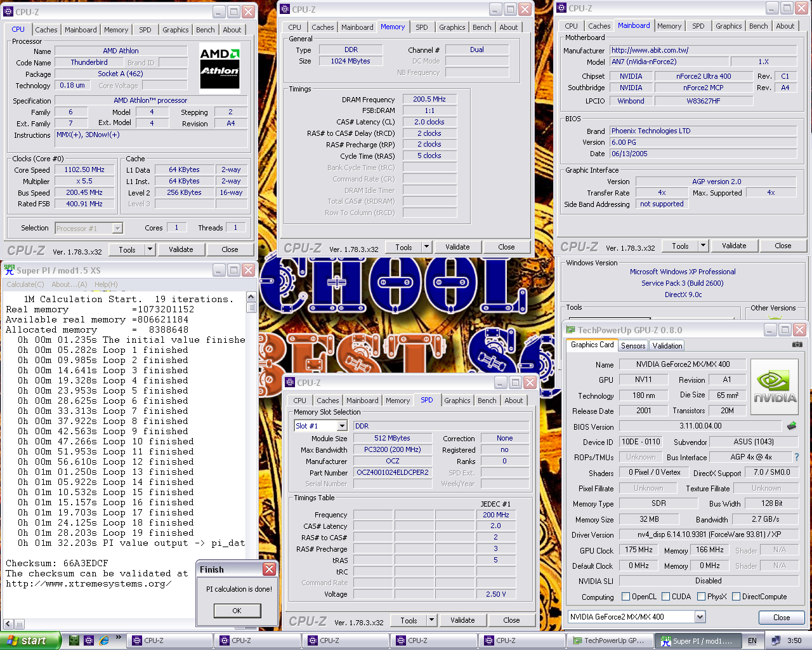Switch to Super PI taskbar button
Screen dimensions: 812x650
point(697,640)
